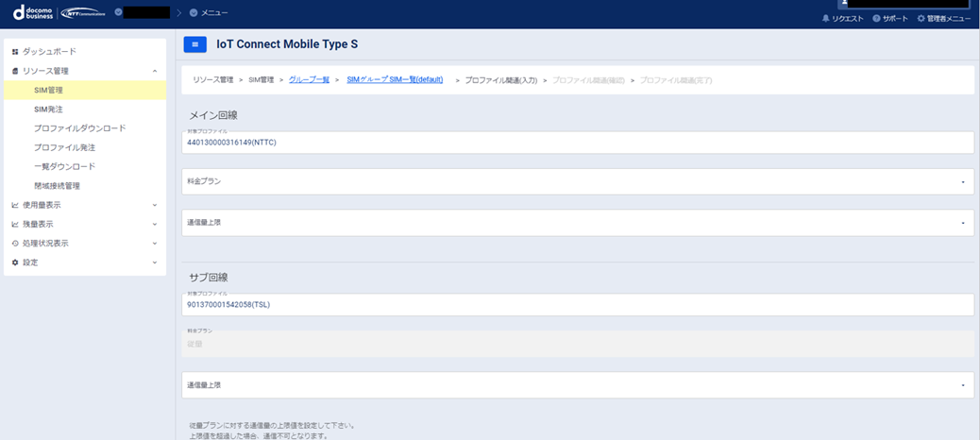Screen dimensions: 980x440
Task: Click the 残量表示 chart icon
Action: point(15,225)
